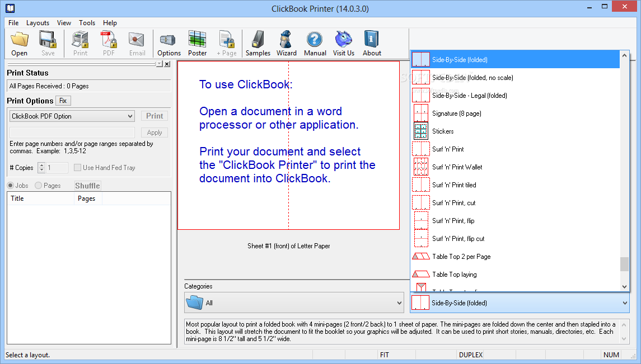Click layout list scrollbar down arrow

coord(624,286)
